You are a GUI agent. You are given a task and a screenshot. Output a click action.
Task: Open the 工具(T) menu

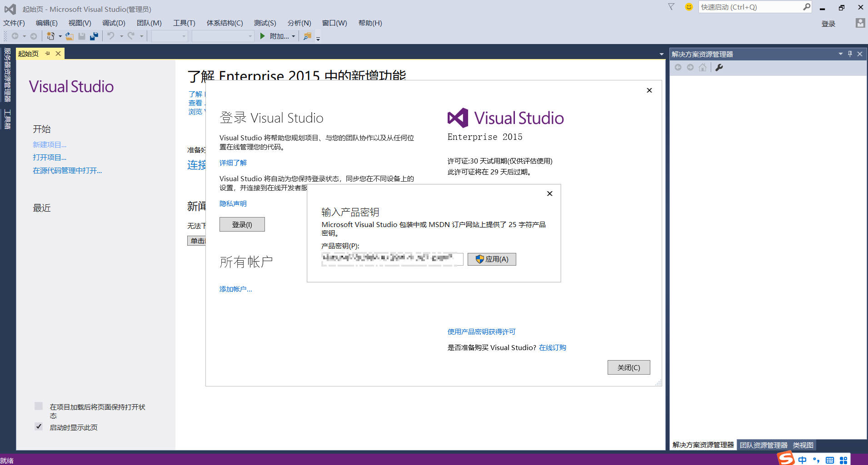click(184, 23)
